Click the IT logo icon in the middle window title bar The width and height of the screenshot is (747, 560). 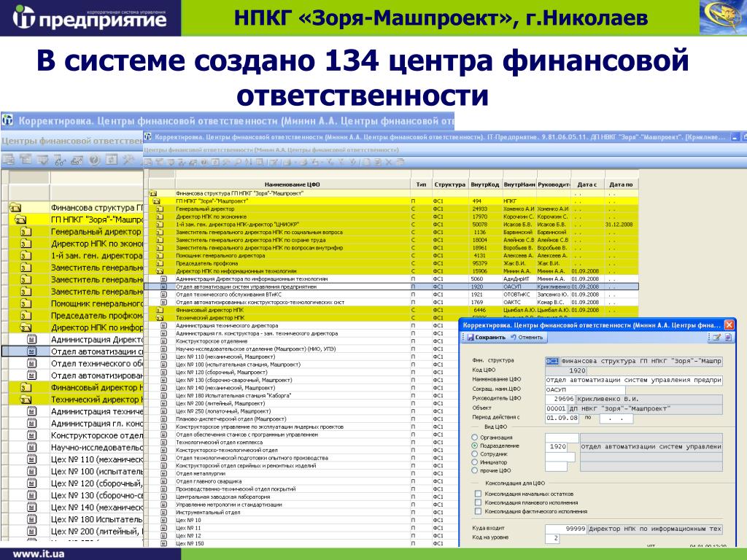(148, 137)
